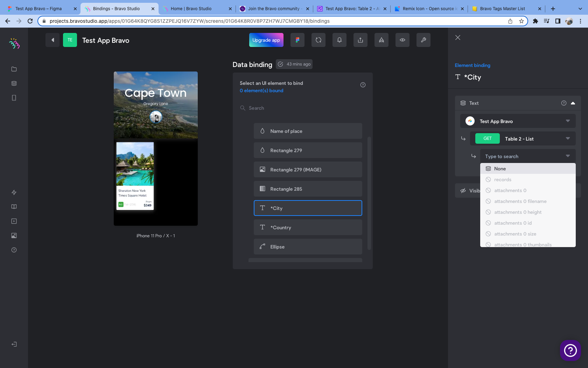Open the mobile device icon in sidebar

coord(14,98)
